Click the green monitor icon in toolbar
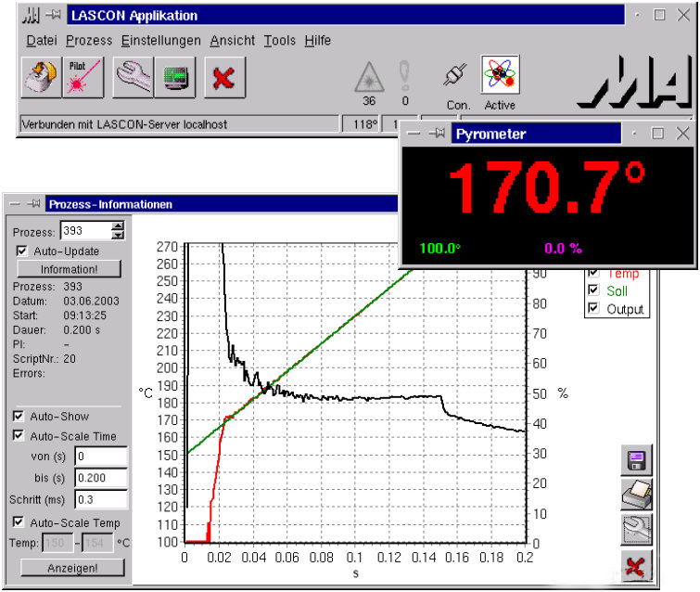This screenshot has height=592, width=700. tap(174, 77)
